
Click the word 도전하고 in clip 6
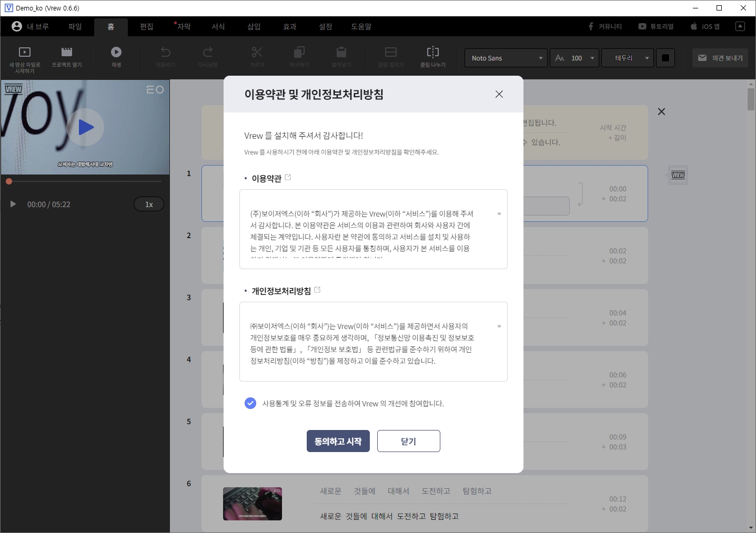436,491
